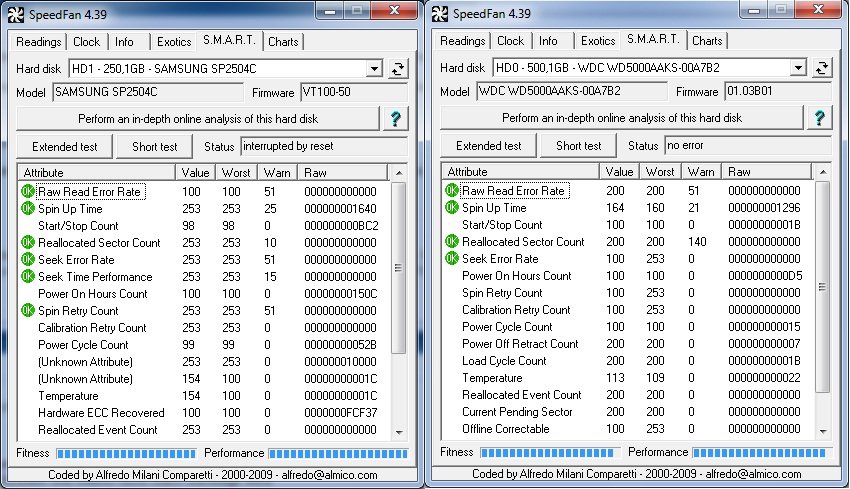Open Charts tab in left window
Viewport: 850px width, 489px height.
click(x=284, y=42)
